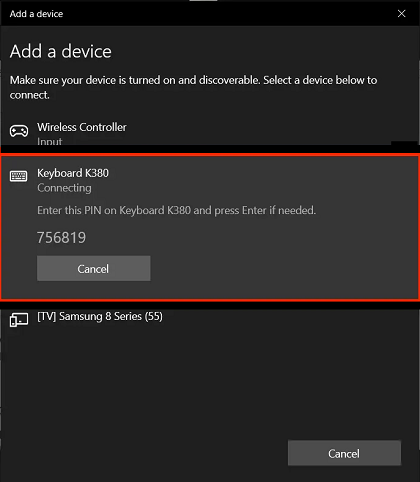The height and width of the screenshot is (482, 420).
Task: Click the Input subtitle under Wireless Controller
Action: pos(50,141)
